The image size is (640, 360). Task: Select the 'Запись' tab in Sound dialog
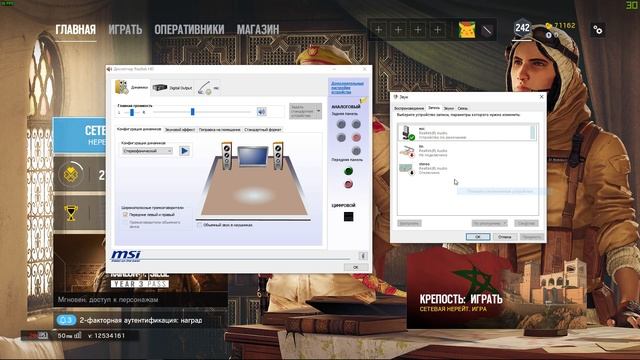[434, 108]
